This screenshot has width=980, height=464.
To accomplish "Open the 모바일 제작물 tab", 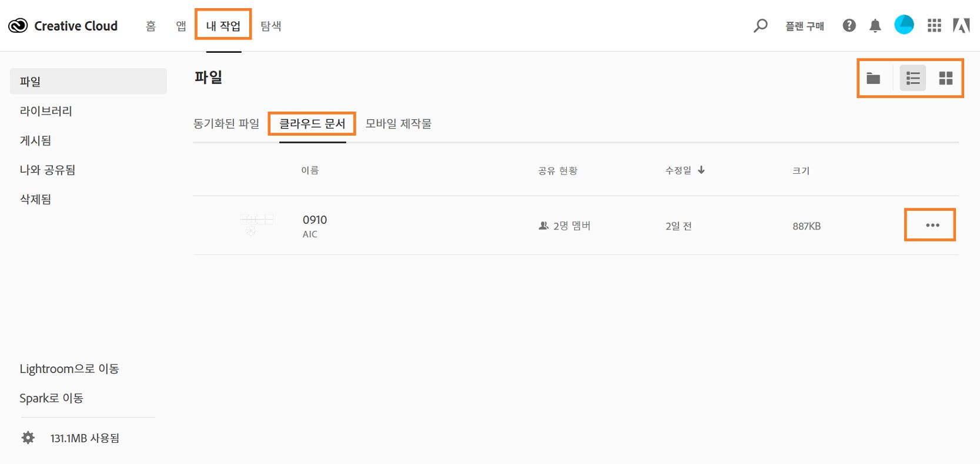I will point(398,123).
